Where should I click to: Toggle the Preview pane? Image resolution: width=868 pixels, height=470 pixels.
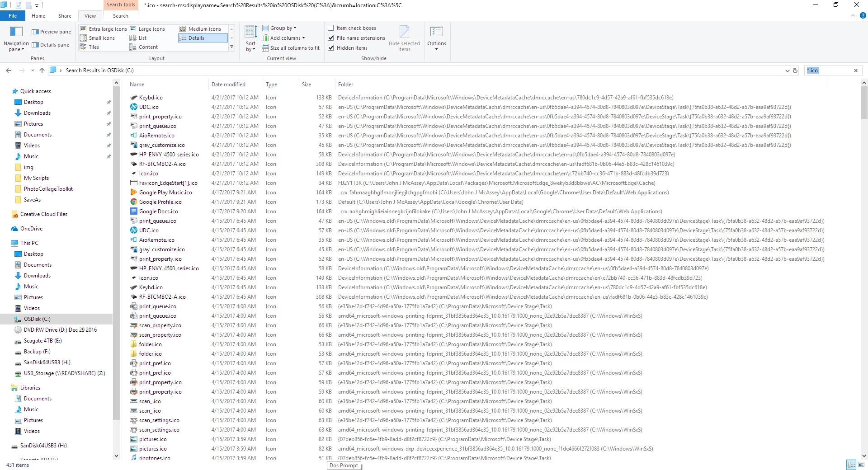pos(51,32)
